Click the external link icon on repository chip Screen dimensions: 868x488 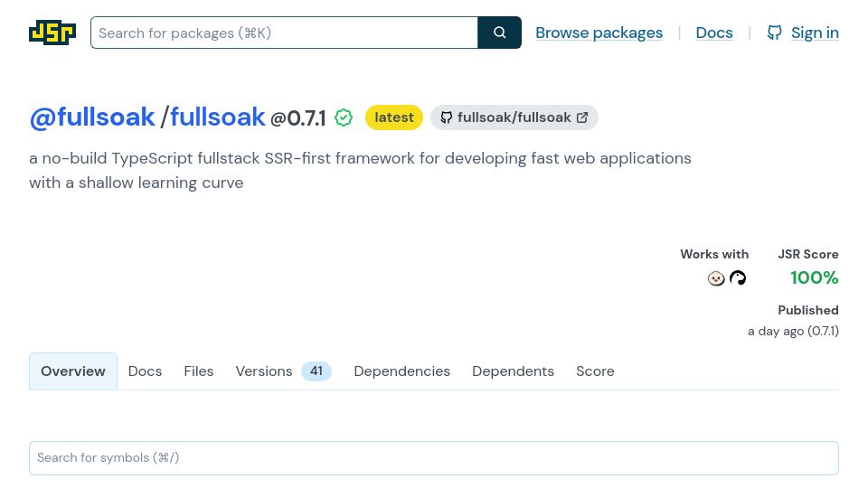tap(582, 117)
